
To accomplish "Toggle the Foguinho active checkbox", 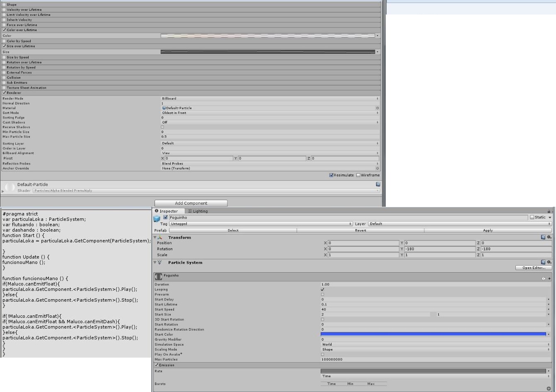I will pos(166,217).
